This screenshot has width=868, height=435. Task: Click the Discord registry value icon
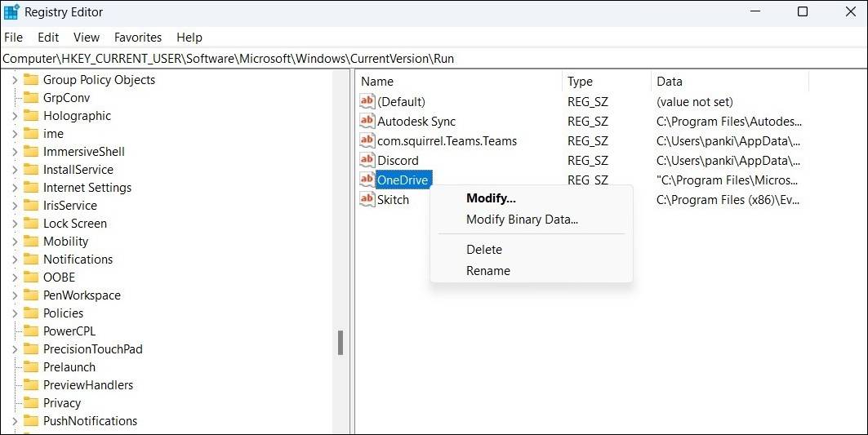point(367,161)
